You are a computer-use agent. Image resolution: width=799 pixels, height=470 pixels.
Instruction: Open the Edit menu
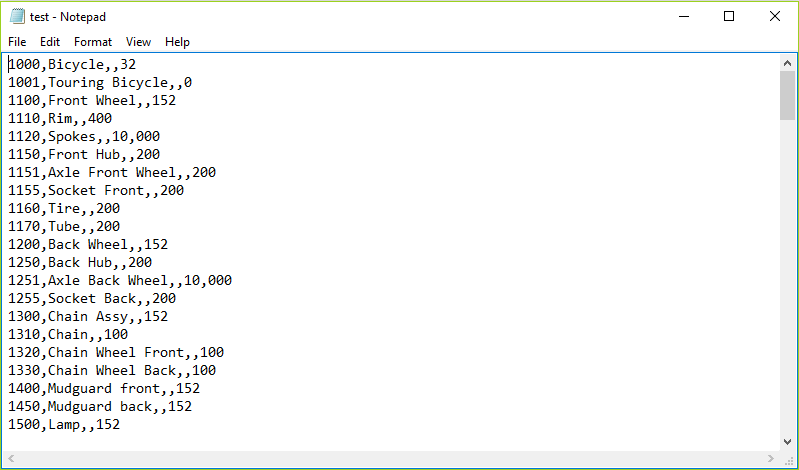pyautogui.click(x=50, y=42)
